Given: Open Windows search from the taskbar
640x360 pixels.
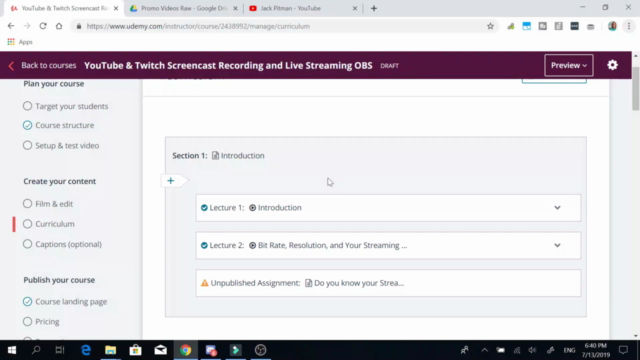Looking at the screenshot, I should click(x=36, y=350).
